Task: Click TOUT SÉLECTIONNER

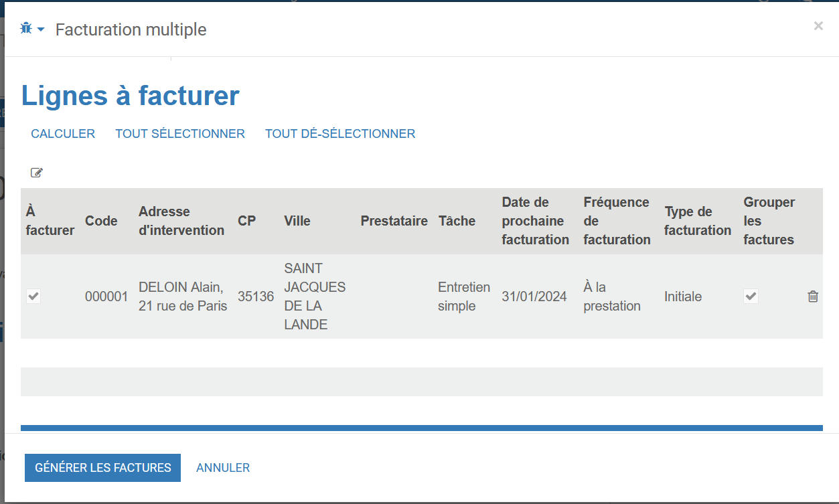Action: 180,134
